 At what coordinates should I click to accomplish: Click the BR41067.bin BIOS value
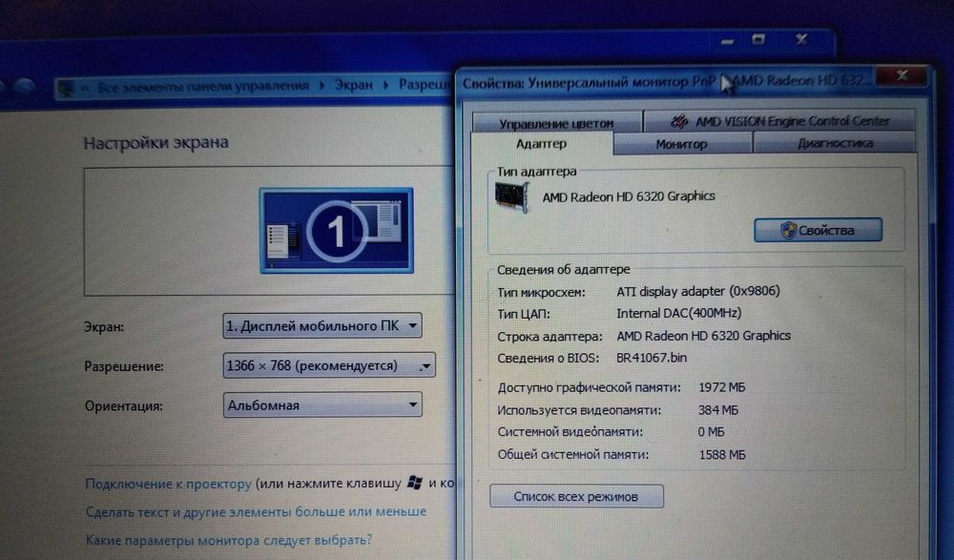652,358
